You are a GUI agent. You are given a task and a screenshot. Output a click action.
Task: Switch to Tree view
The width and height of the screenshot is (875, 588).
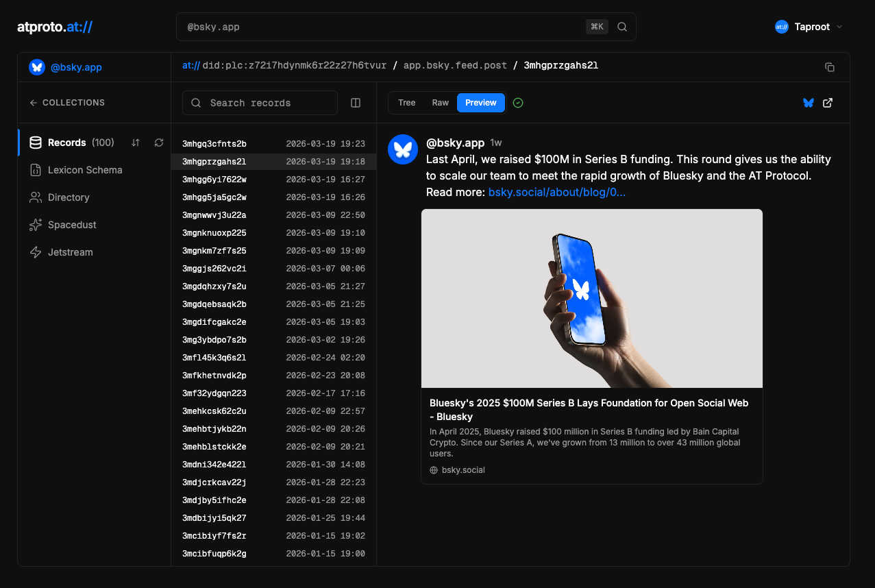[x=406, y=103]
